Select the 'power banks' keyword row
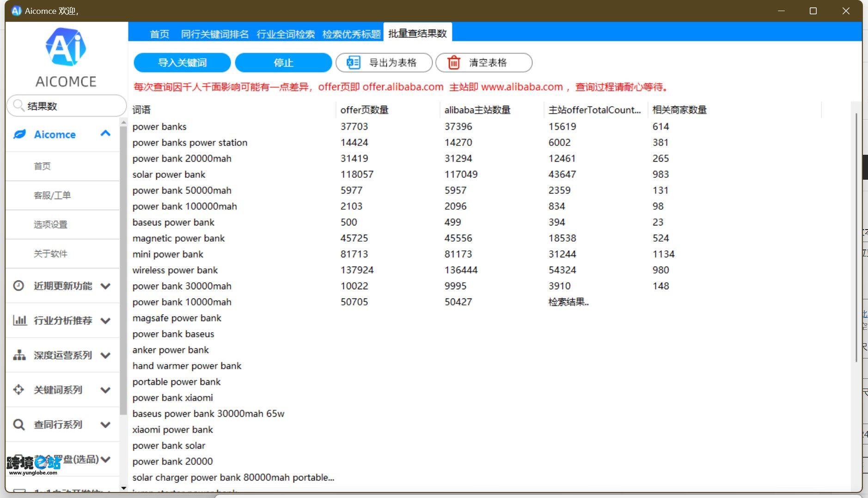Viewport: 868px width, 498px height. (x=159, y=126)
